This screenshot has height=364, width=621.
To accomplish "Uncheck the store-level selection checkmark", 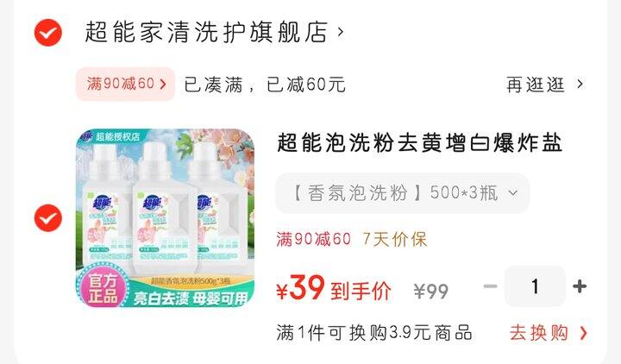I will (48, 33).
